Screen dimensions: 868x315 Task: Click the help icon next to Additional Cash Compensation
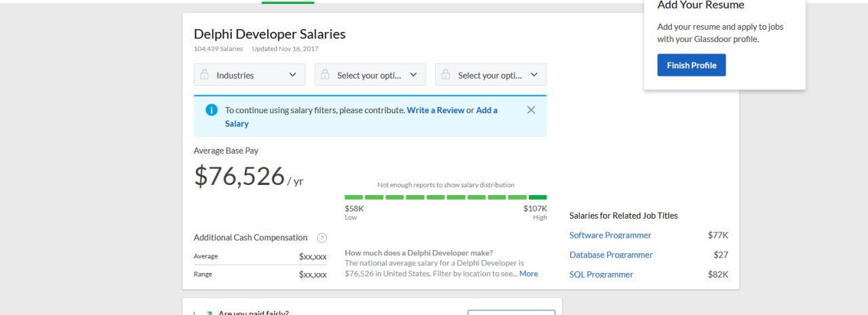pos(322,238)
